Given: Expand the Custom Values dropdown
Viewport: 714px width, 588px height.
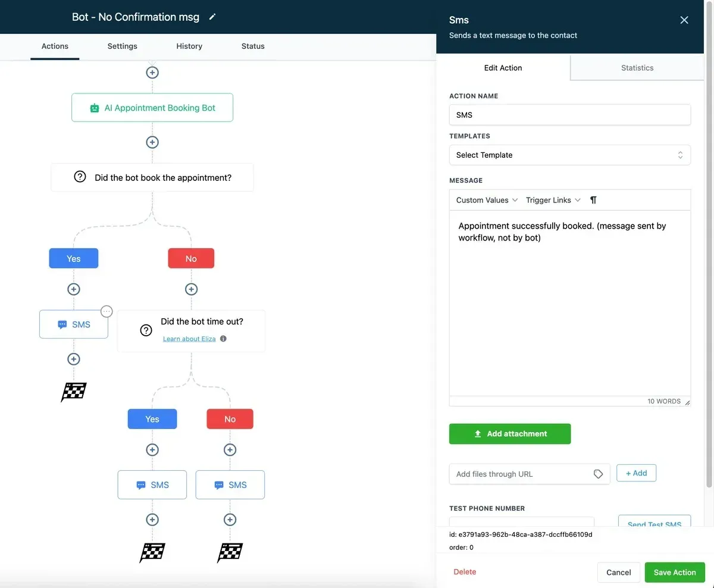Looking at the screenshot, I should coord(487,200).
